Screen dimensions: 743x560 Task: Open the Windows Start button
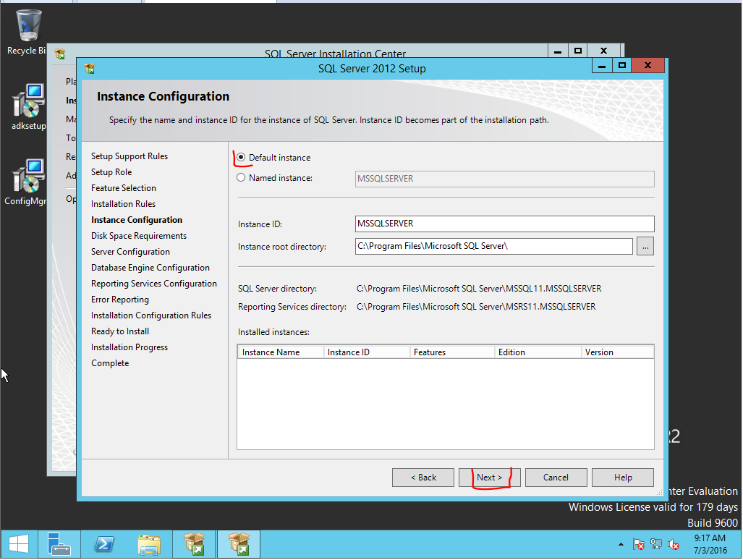coord(19,544)
